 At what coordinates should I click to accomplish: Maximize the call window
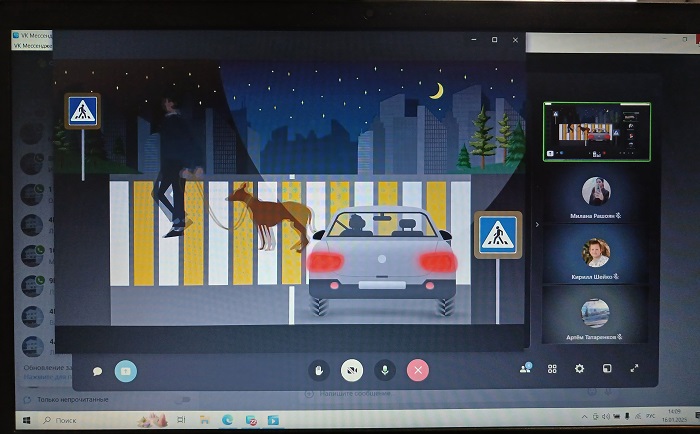click(495, 40)
